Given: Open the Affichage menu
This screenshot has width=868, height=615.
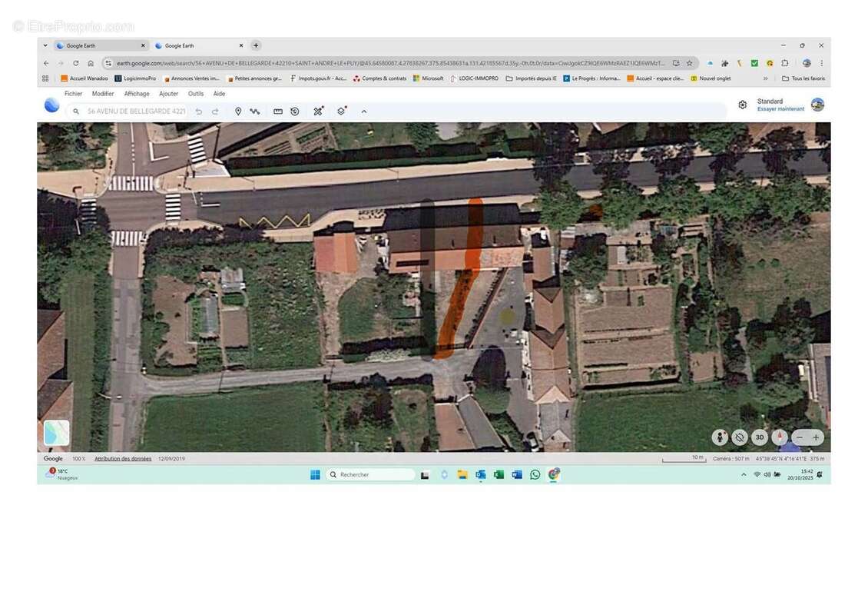Looking at the screenshot, I should tap(137, 94).
